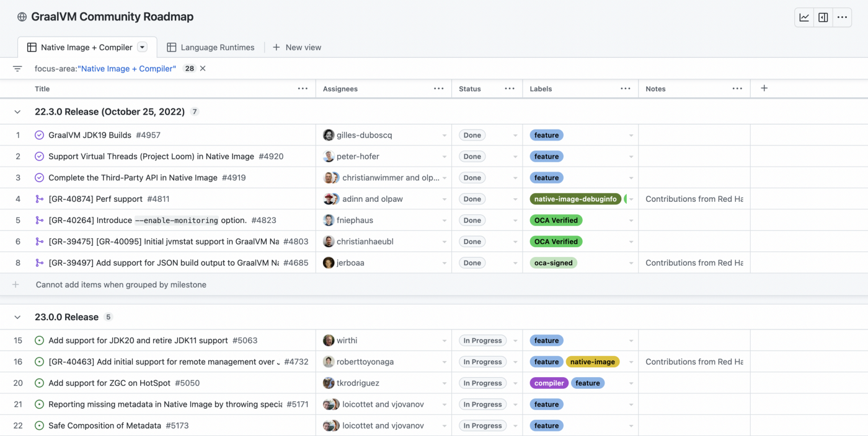868x436 pixels.
Task: Toggle the side panel icon
Action: [x=823, y=17]
